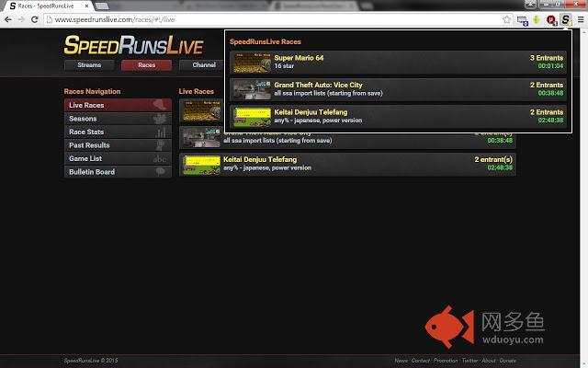588x368 pixels.
Task: Click the SpeedRunsLive extension icon in toolbar
Action: 566,19
